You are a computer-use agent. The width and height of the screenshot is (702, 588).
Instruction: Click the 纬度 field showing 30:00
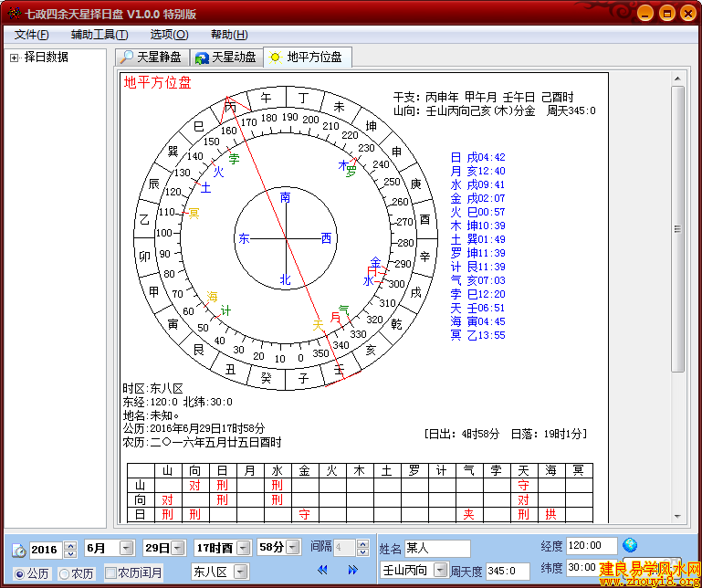[592, 568]
